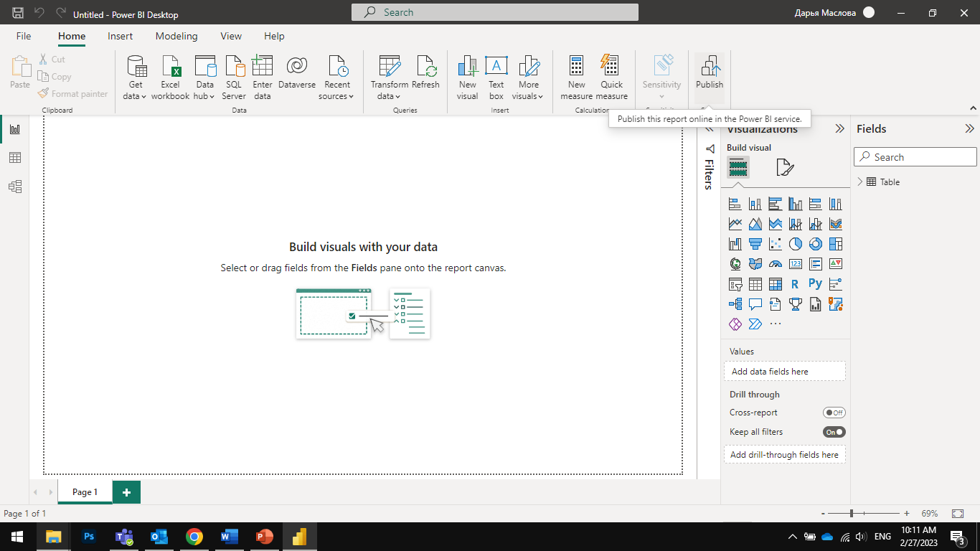
Task: Click New measure in the ribbon
Action: pyautogui.click(x=577, y=77)
